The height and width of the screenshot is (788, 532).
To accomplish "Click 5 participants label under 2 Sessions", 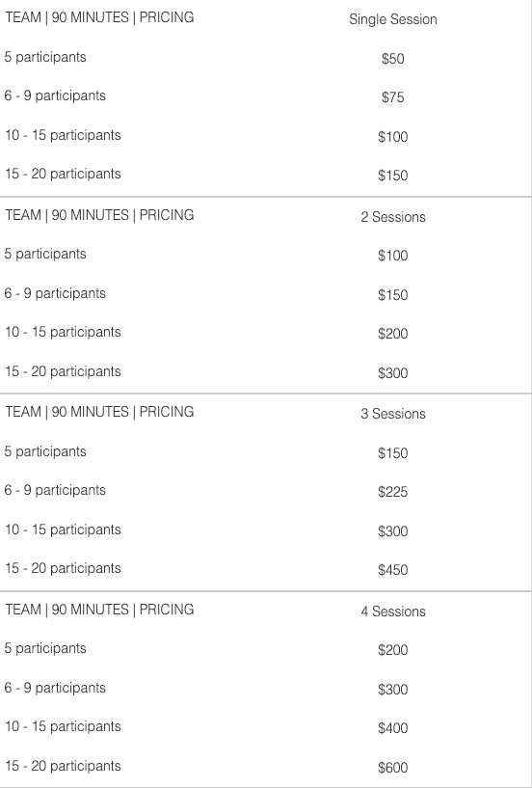I will click(45, 255).
